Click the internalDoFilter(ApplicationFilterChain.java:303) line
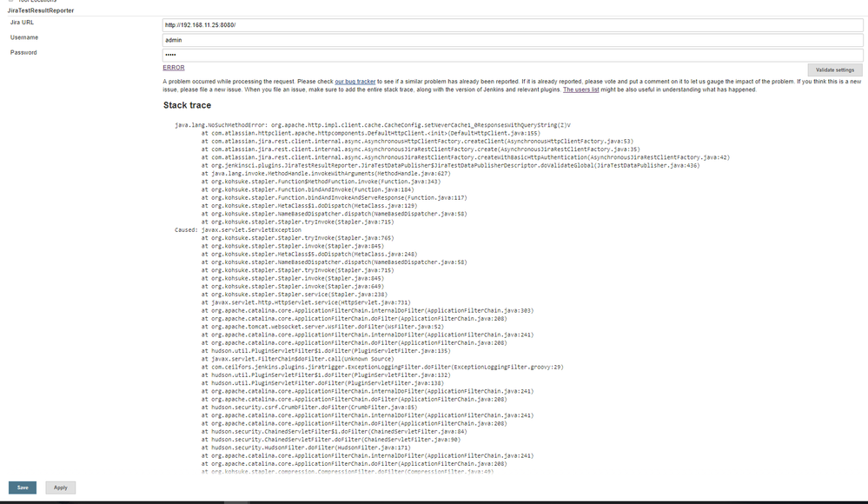The width and height of the screenshot is (868, 504). click(367, 311)
